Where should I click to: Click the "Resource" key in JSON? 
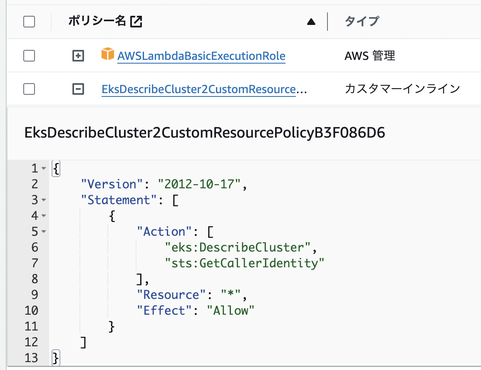171,295
